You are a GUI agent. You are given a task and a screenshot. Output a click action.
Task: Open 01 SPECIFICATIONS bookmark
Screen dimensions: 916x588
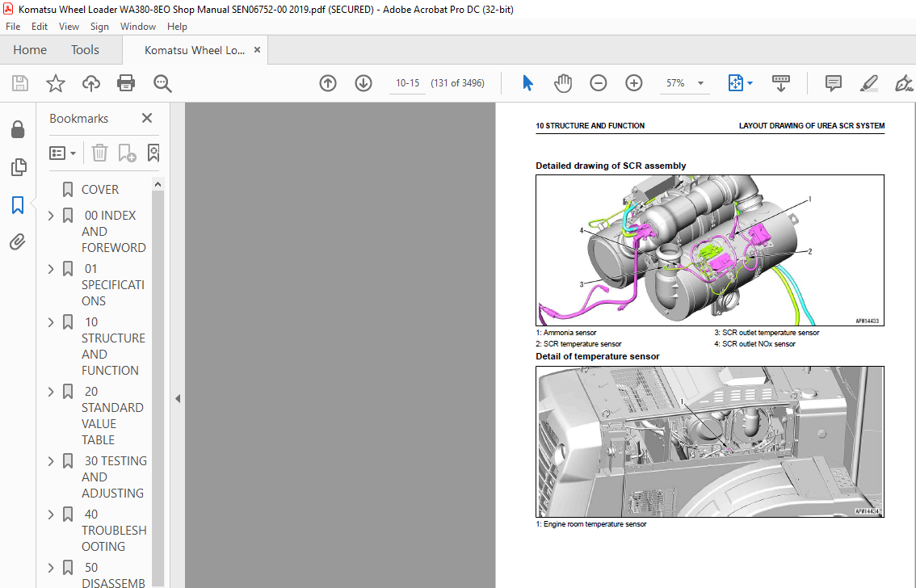point(113,284)
